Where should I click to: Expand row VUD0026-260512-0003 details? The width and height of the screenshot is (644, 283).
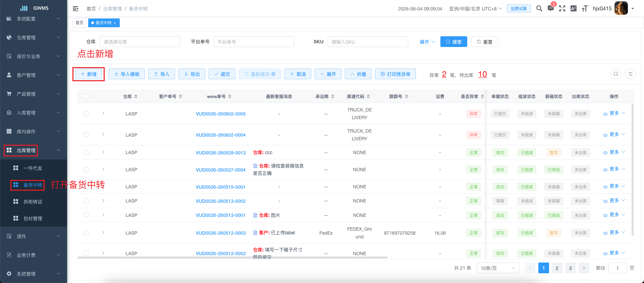click(103, 232)
